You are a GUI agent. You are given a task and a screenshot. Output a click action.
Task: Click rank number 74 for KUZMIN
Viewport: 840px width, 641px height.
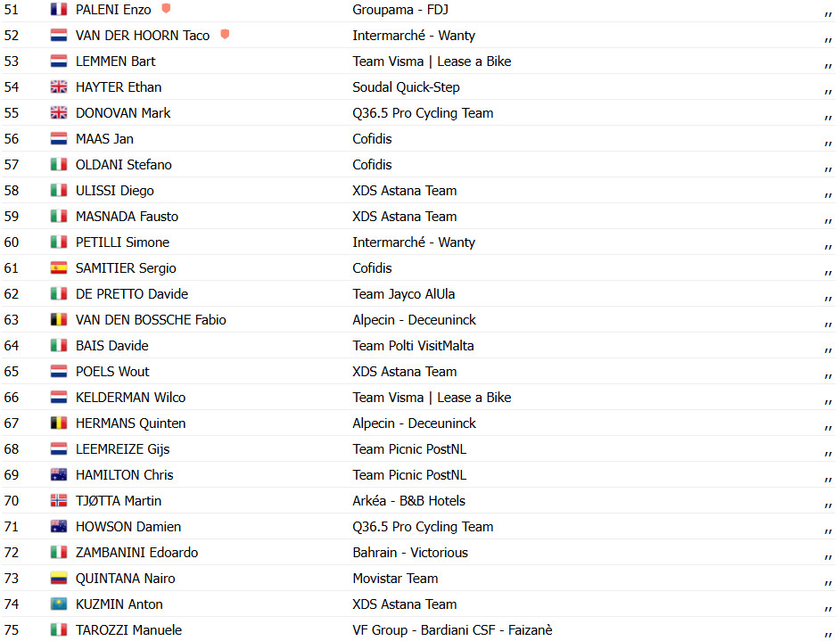click(12, 604)
